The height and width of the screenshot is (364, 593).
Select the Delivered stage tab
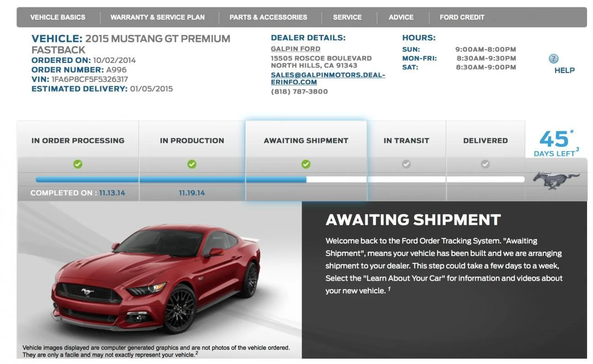click(485, 140)
